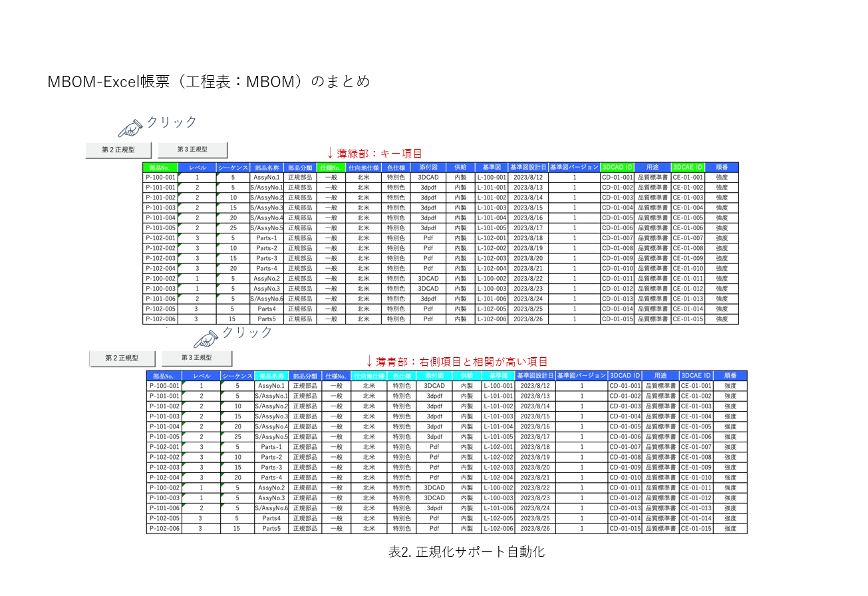This screenshot has width=868, height=596.
Task: Click AssyNo.2 in the lower table
Action: [x=271, y=488]
